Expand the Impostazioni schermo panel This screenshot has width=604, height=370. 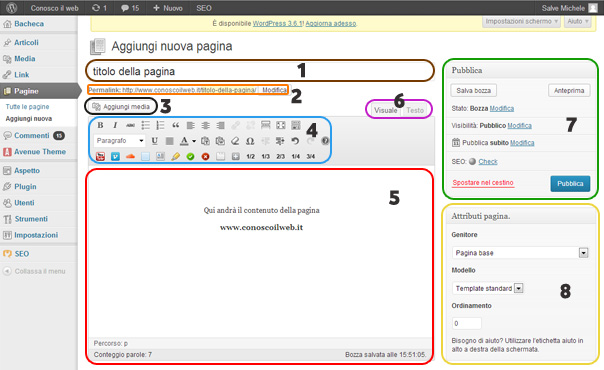click(x=521, y=22)
